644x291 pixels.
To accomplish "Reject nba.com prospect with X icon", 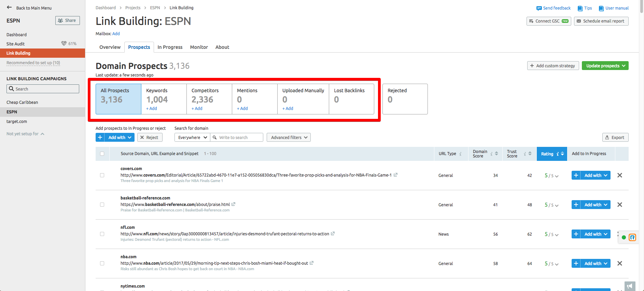I will click(620, 263).
